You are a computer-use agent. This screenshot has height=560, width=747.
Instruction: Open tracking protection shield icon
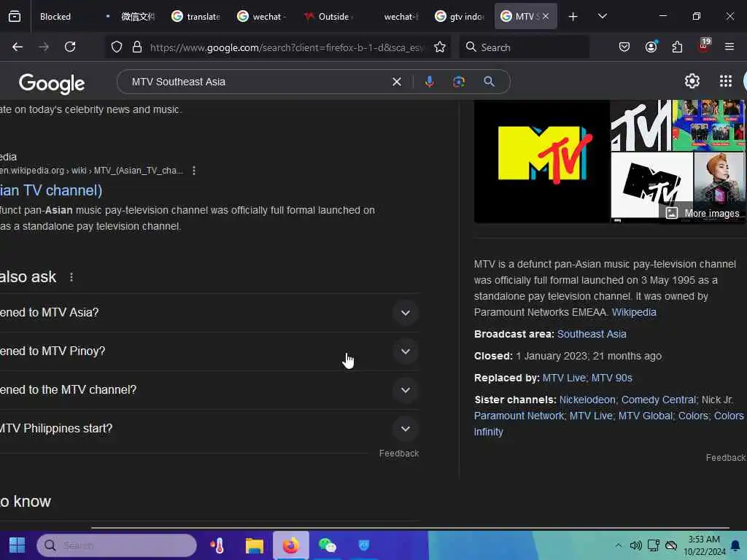(x=117, y=47)
